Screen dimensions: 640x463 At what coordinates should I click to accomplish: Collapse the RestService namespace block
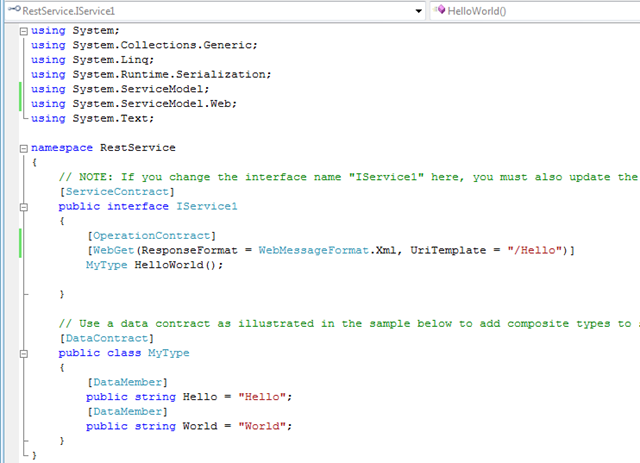[x=24, y=148]
